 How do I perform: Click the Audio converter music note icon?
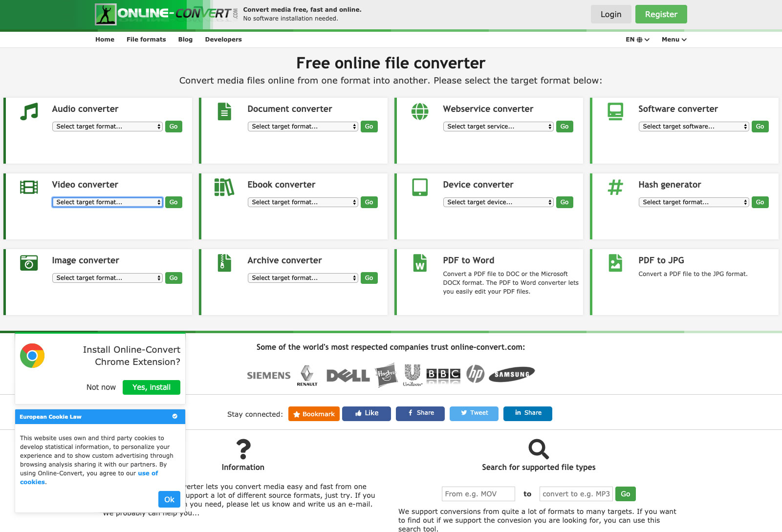pyautogui.click(x=29, y=111)
